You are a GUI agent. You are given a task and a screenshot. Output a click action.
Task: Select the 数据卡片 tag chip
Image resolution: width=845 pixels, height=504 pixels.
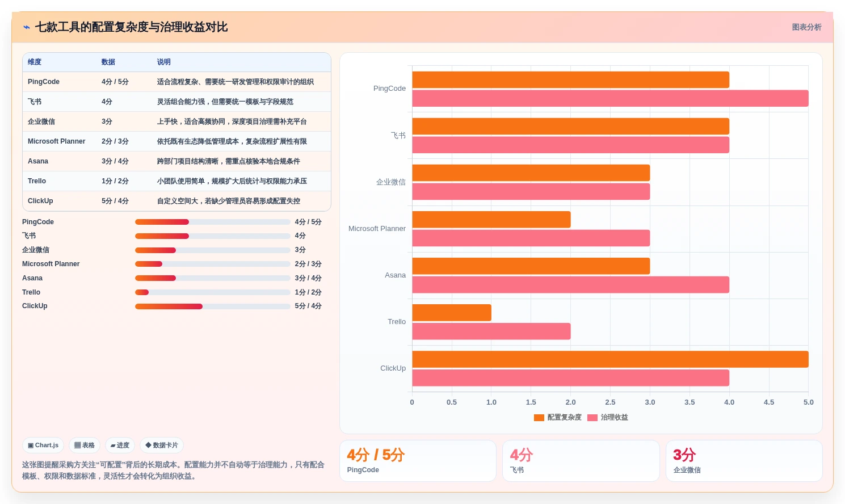coord(162,446)
